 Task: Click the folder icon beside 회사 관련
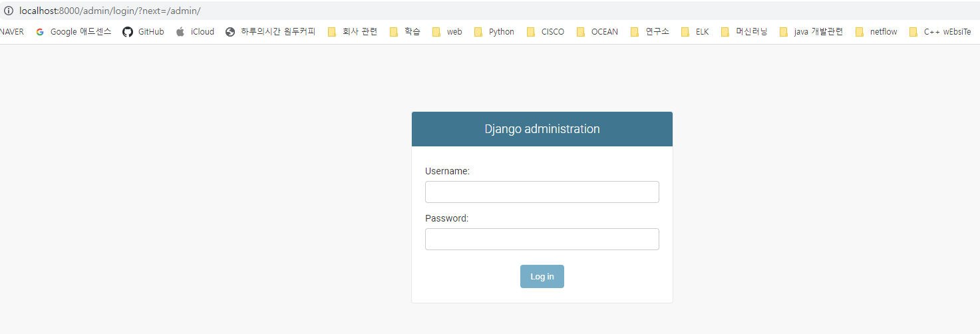coord(332,32)
